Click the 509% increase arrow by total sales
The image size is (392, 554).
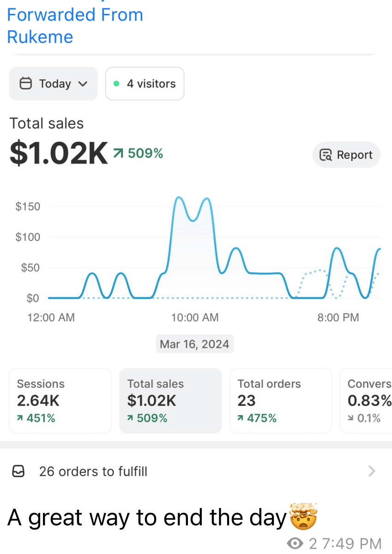pyautogui.click(x=119, y=153)
